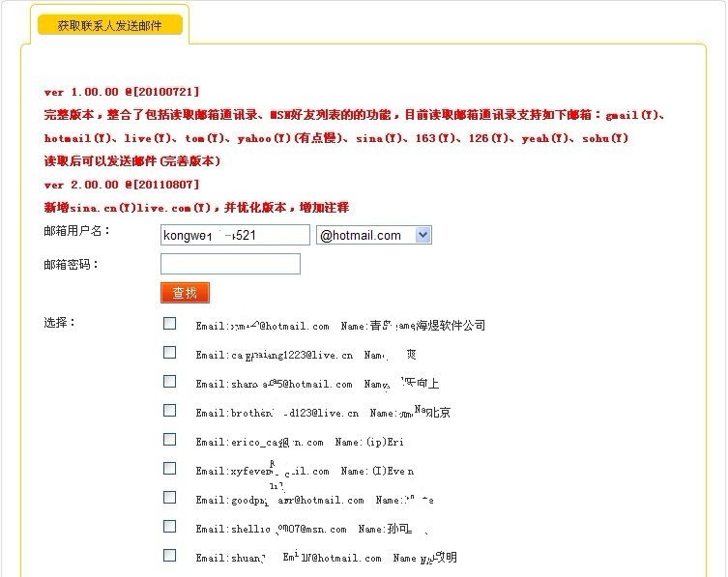This screenshot has height=577, width=728.
Task: Click the orange 查找 search button
Action: point(185,293)
